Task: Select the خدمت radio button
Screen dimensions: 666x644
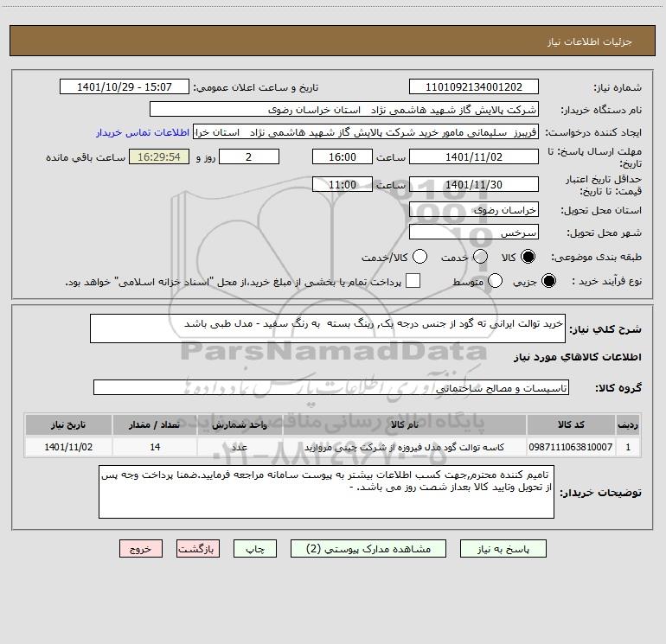Action: click(480, 257)
